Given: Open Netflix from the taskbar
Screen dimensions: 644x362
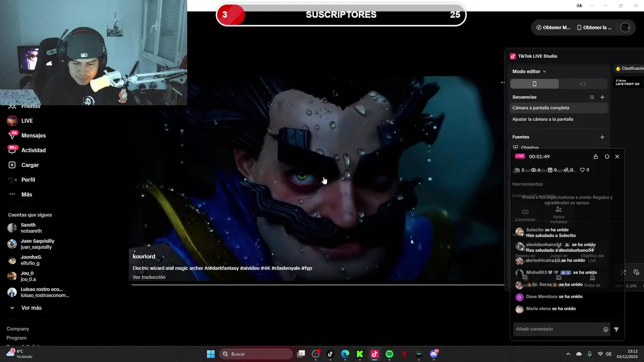Looking at the screenshot, I should pyautogui.click(x=404, y=354).
